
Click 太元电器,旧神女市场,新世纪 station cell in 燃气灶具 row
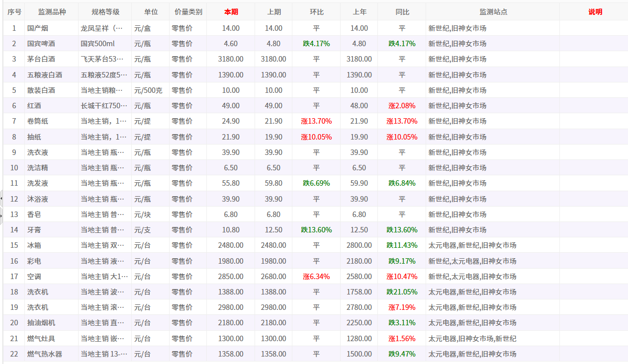[x=493, y=339]
